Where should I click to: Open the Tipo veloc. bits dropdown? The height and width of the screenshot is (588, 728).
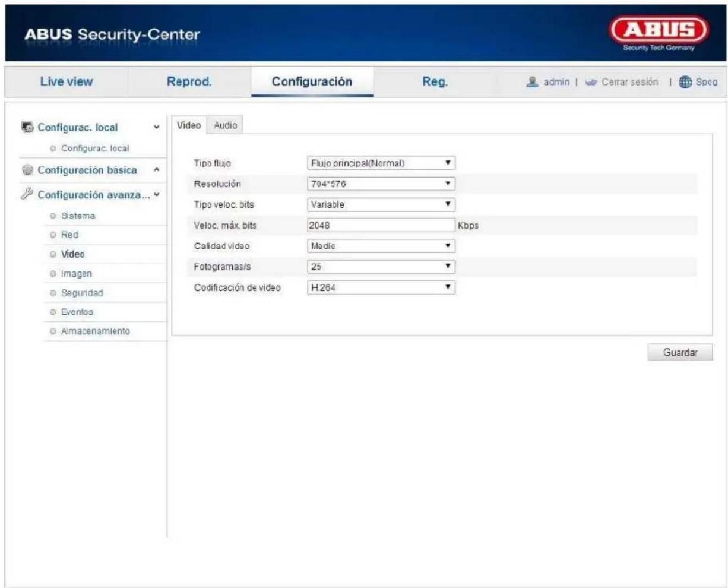click(x=381, y=204)
